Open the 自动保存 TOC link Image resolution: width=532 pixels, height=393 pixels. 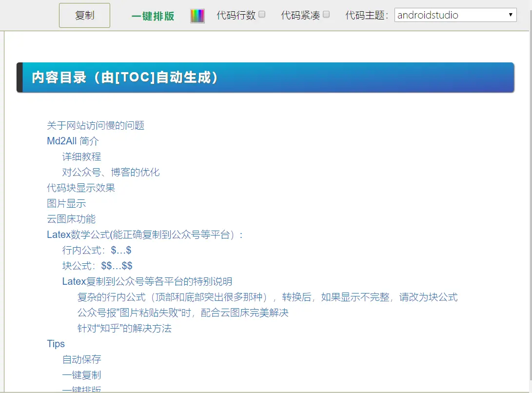coord(82,359)
